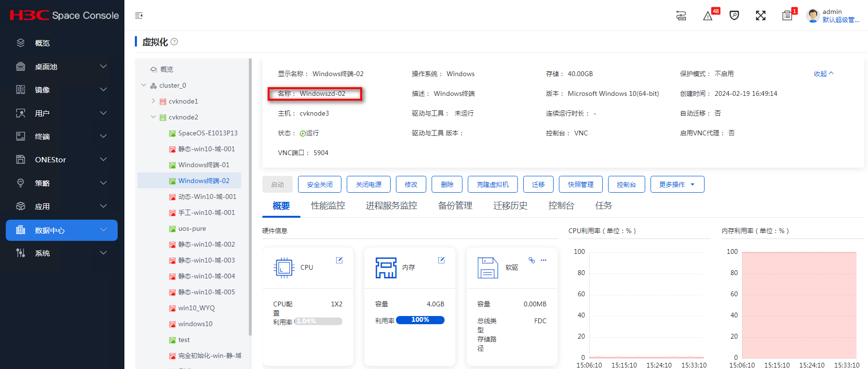868x369 pixels.
Task: Open the 备份管理 tab
Action: tap(455, 206)
